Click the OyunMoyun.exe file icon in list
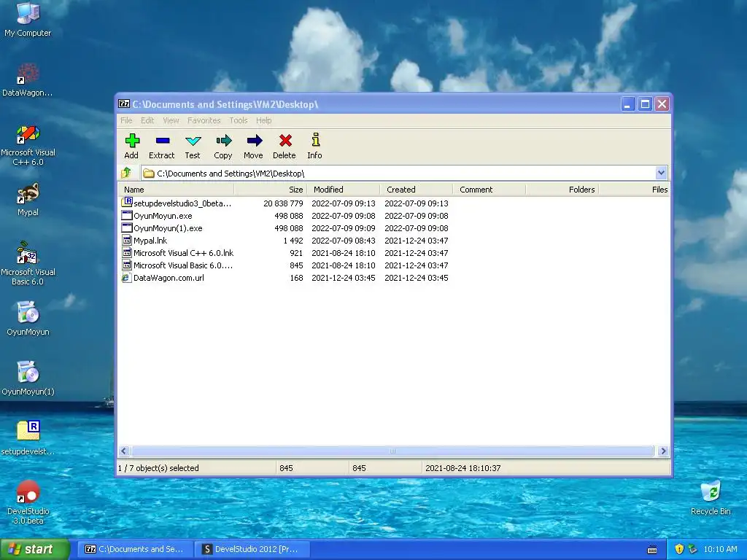The height and width of the screenshot is (560, 747). coord(127,215)
